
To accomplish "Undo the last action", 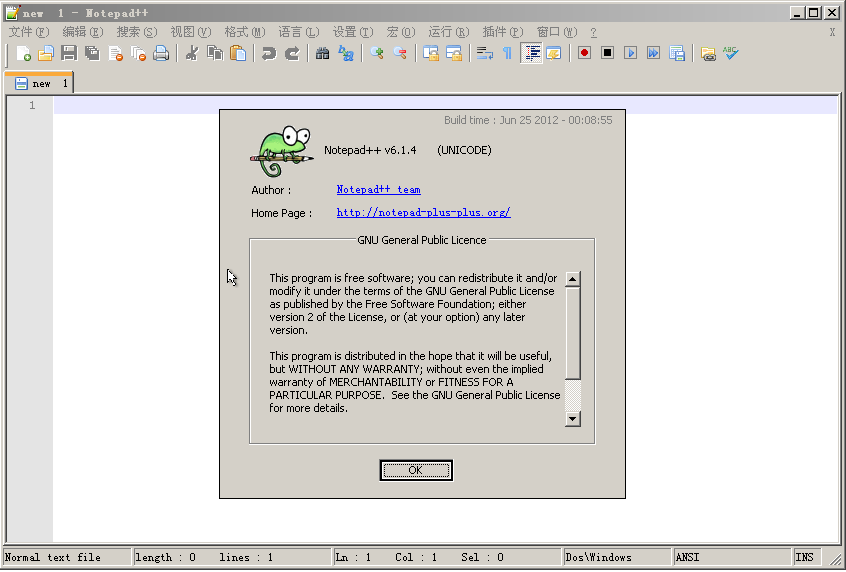I will pyautogui.click(x=268, y=53).
